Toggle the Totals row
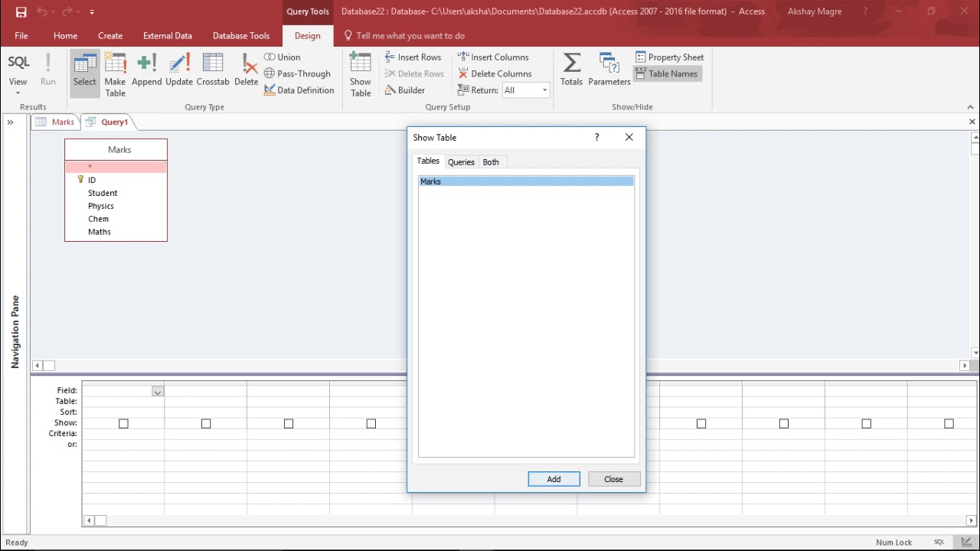 (571, 70)
